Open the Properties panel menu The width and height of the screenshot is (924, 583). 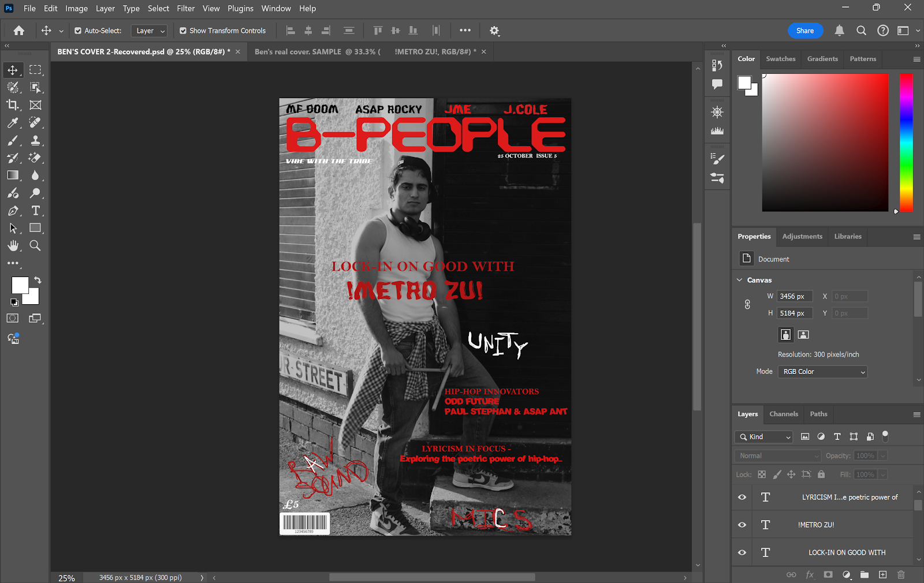pos(916,237)
